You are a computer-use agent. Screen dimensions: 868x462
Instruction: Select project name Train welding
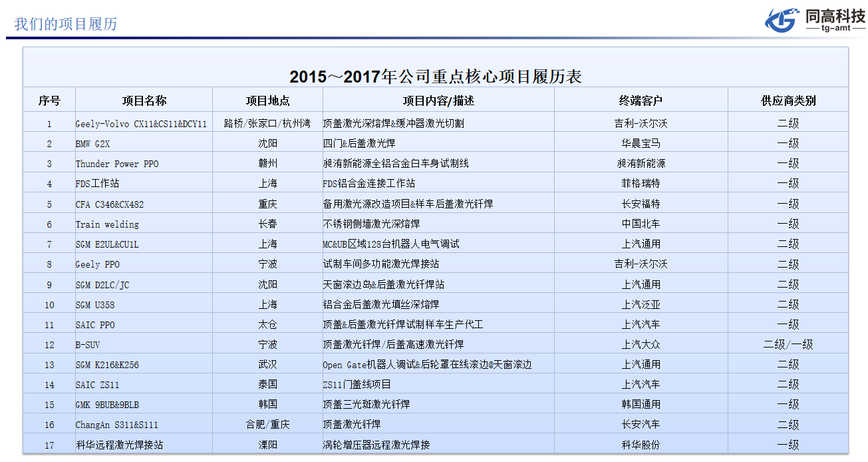[x=107, y=224]
